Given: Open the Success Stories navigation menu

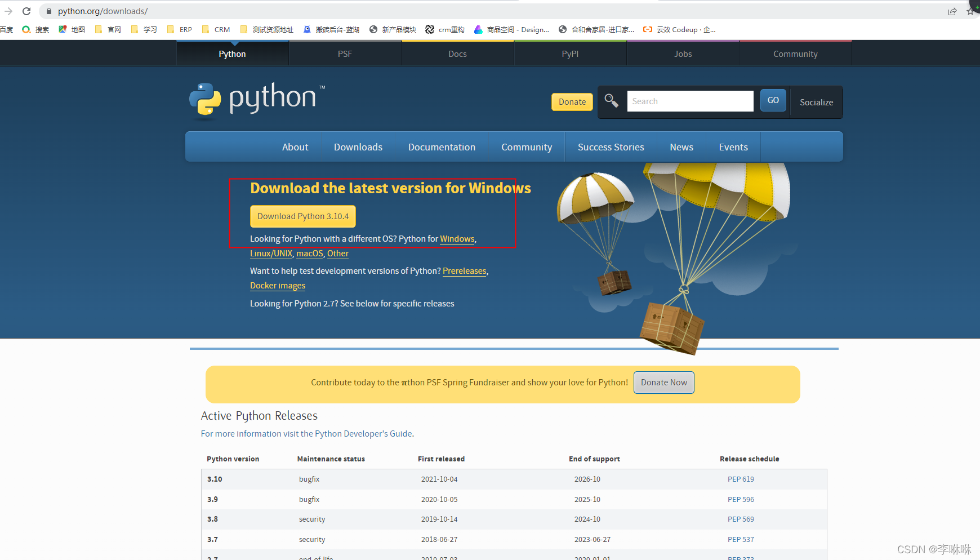Looking at the screenshot, I should click(611, 147).
